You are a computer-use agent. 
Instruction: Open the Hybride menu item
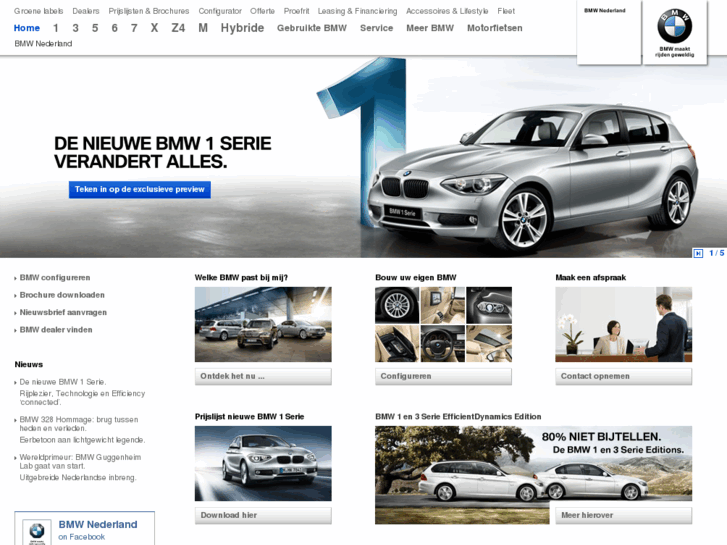click(x=242, y=28)
